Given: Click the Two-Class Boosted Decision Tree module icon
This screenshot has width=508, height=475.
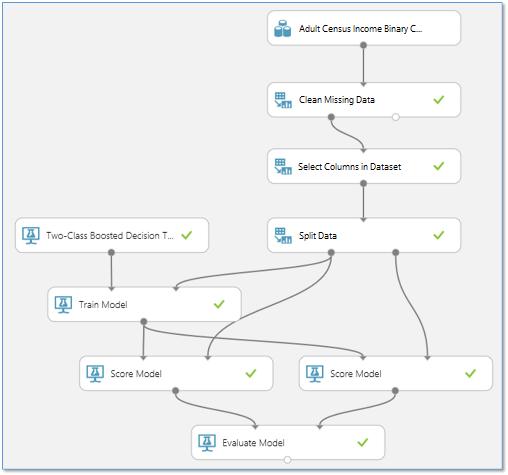Looking at the screenshot, I should point(31,235).
